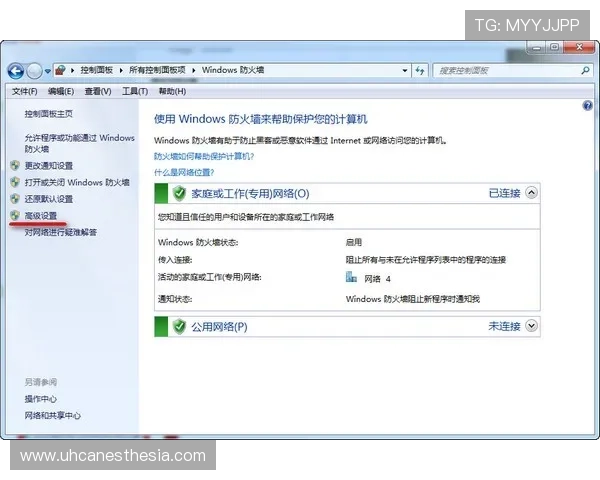Click the 传入连接 label

click(x=175, y=260)
